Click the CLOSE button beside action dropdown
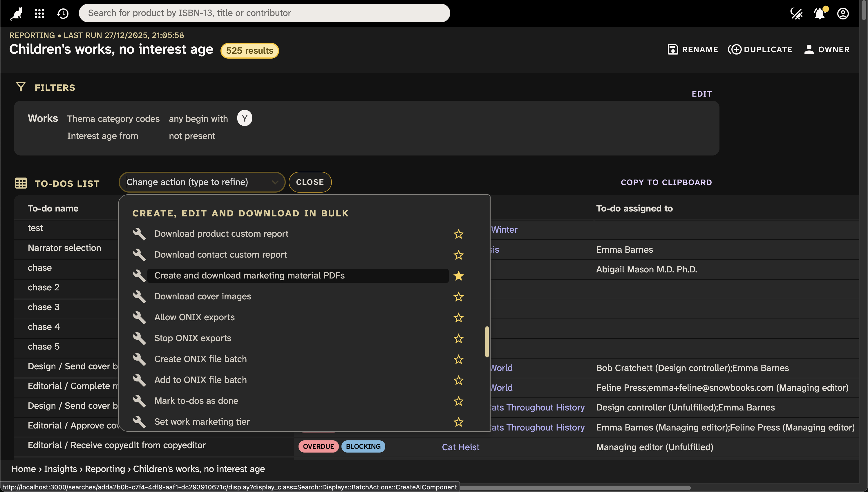Screen dimensions: 868x492 310,182
